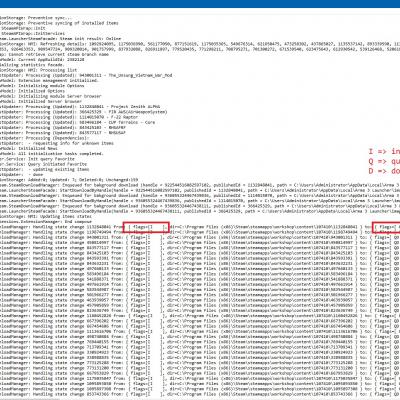Select the 'CUP Terrains - Core' entry
The height and width of the screenshot is (400, 400).
click(132, 122)
